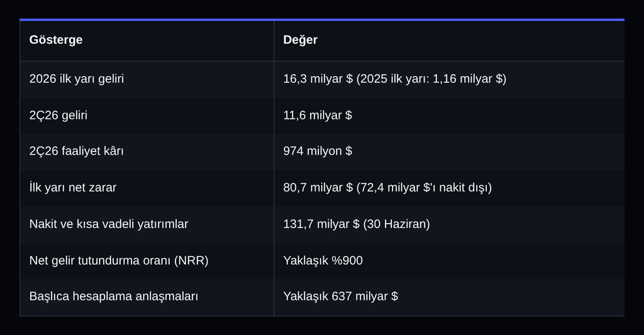
Task: Select Başlıca hesaplama anlaşmaları label
Action: point(114,297)
